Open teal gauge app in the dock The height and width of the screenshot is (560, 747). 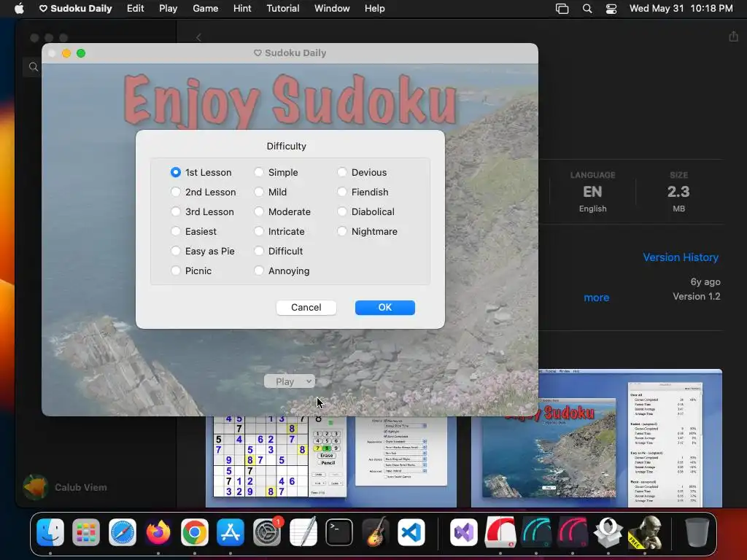(536, 532)
